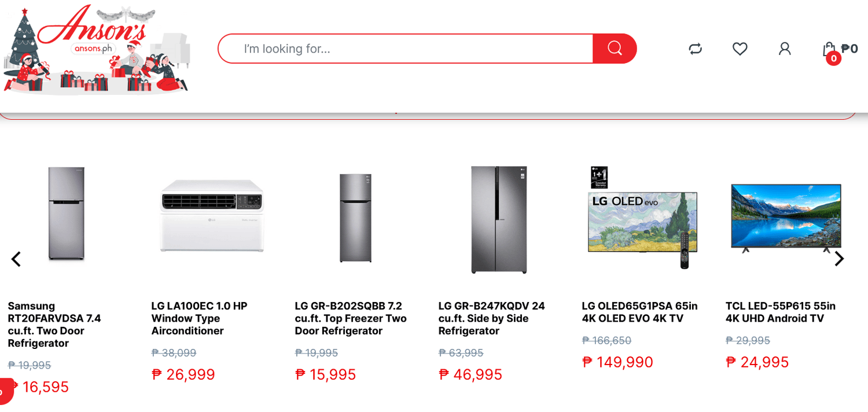Open the product compare icon
The width and height of the screenshot is (868, 412).
(695, 49)
